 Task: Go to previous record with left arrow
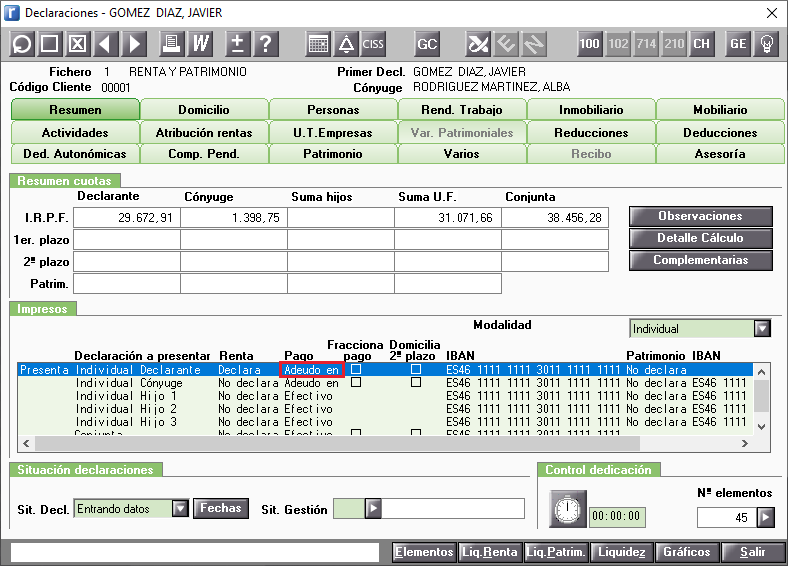pyautogui.click(x=106, y=44)
